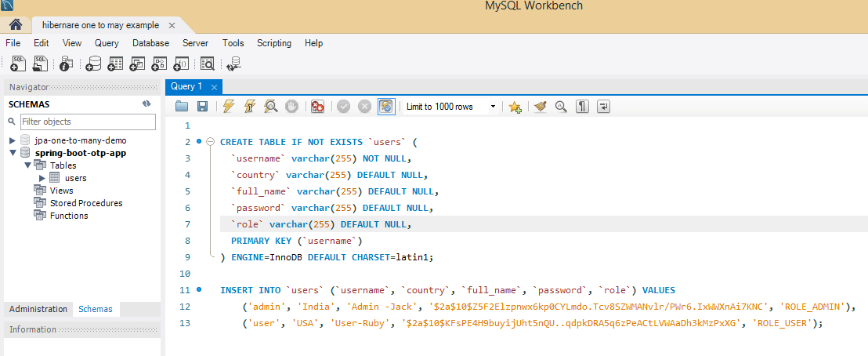868x356 pixels.
Task: Fold the CREATE TABLE block on line 2
Action: coord(210,141)
